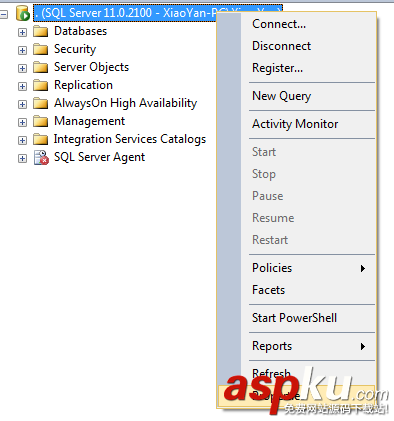Expand the Replication node
Viewport: 394px width, 421px height.
pyautogui.click(x=22, y=86)
